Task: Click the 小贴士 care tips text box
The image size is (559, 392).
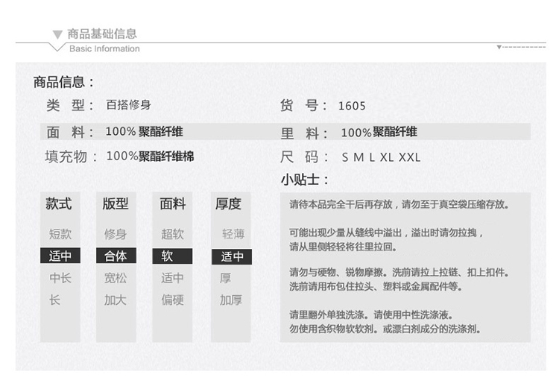Action: coord(405,267)
